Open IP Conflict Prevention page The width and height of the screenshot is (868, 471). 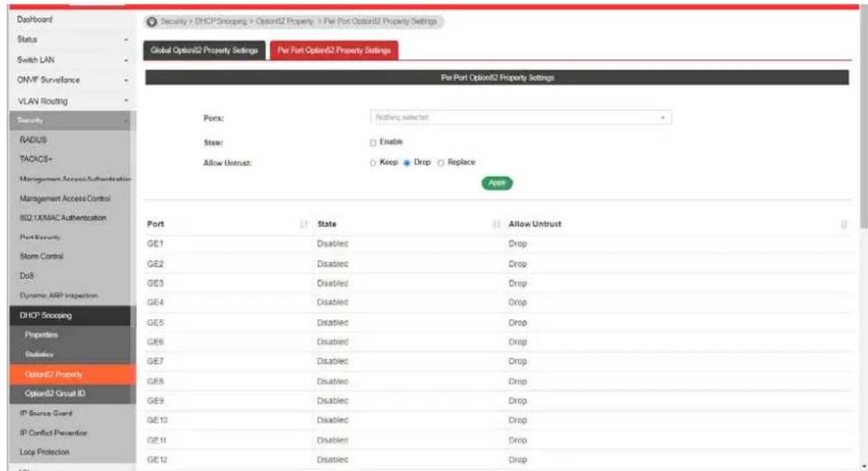tap(54, 433)
